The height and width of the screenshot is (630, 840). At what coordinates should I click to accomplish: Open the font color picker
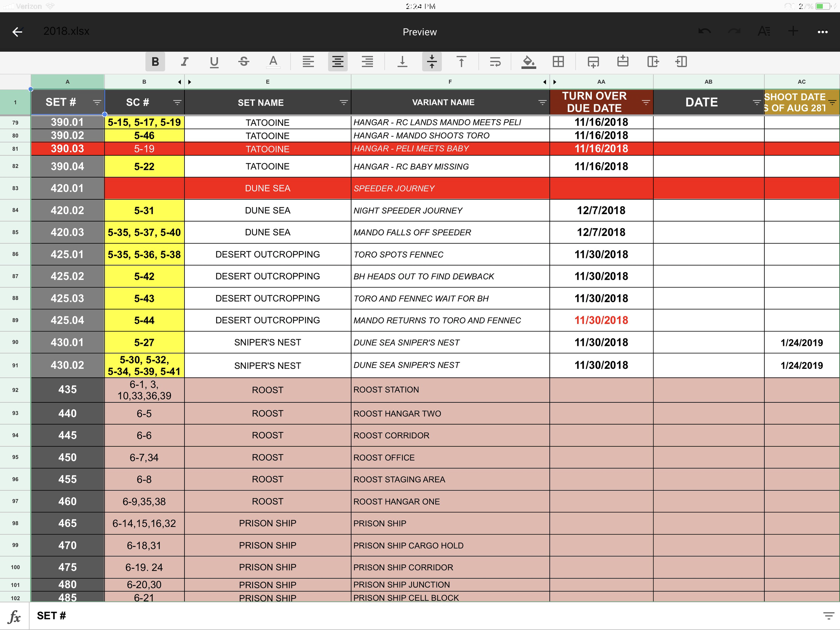(273, 62)
